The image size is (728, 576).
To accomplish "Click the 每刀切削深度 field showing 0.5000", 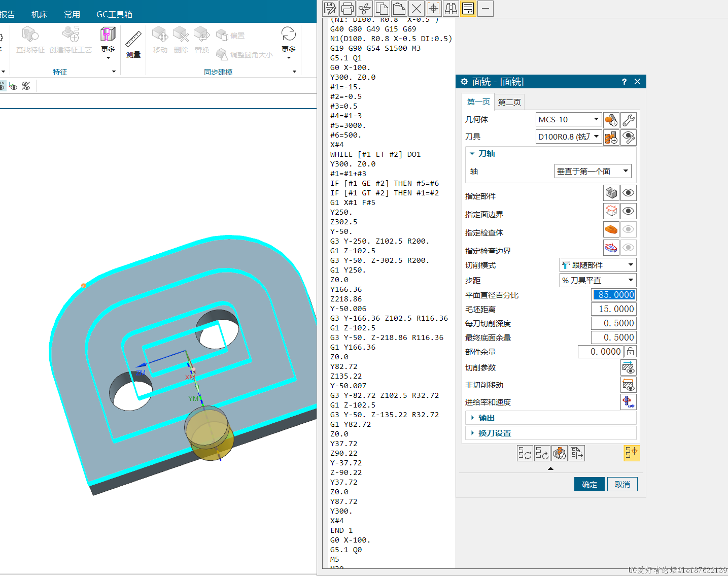I will tap(613, 323).
